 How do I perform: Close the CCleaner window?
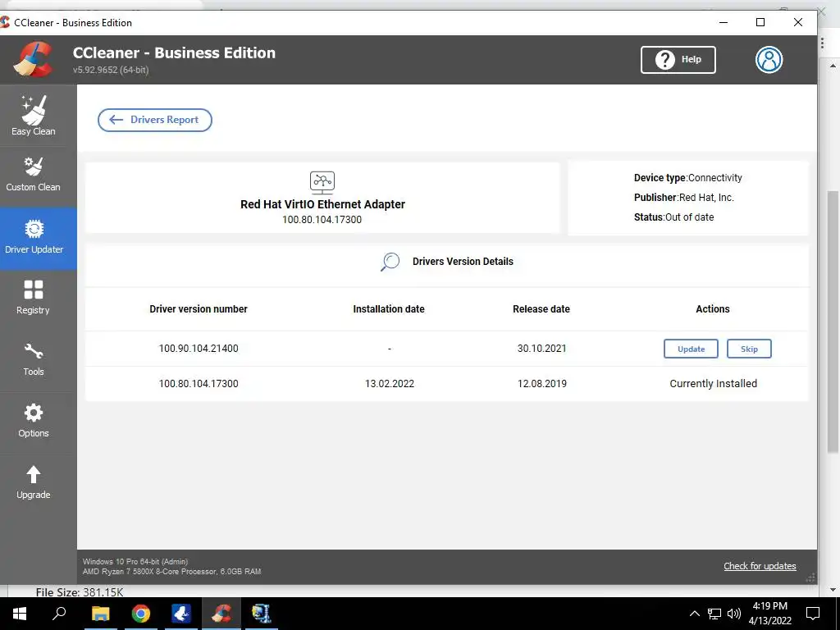point(797,22)
